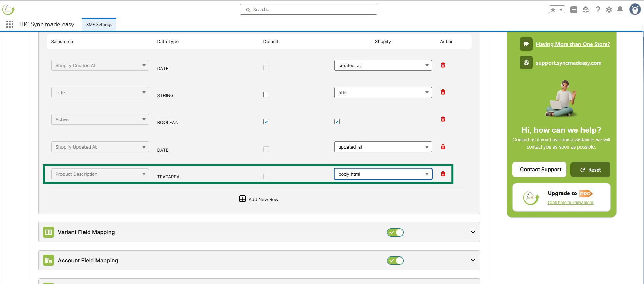Click the Contact Support button

click(539, 170)
